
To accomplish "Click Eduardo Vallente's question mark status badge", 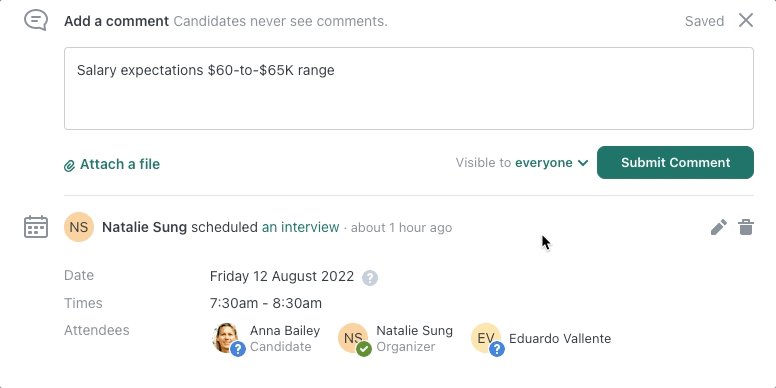I will click(497, 349).
